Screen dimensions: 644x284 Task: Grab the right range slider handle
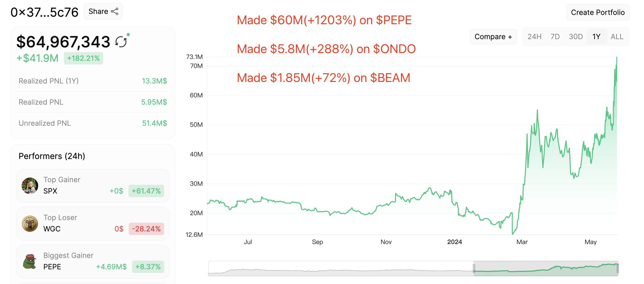pyautogui.click(x=617, y=269)
